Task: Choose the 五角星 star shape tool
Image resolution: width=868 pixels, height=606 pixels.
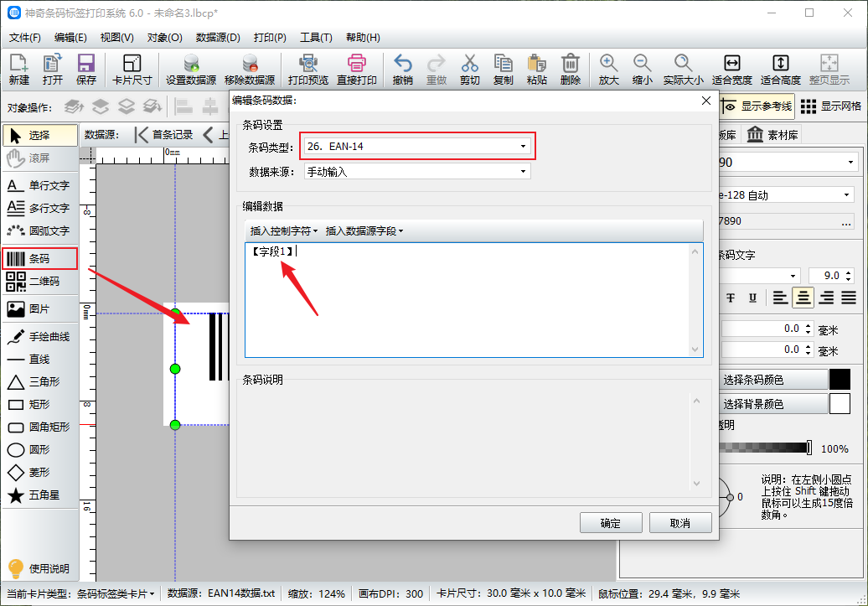Action: (39, 495)
